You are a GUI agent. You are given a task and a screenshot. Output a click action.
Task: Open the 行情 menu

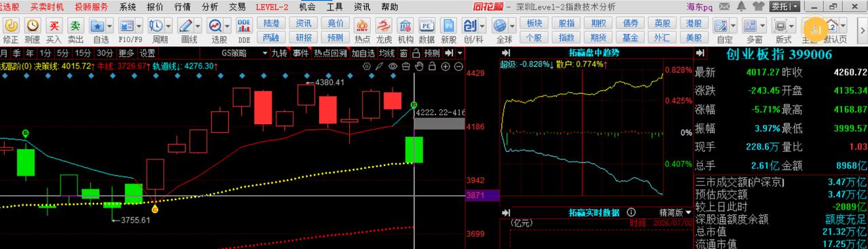click(x=182, y=7)
